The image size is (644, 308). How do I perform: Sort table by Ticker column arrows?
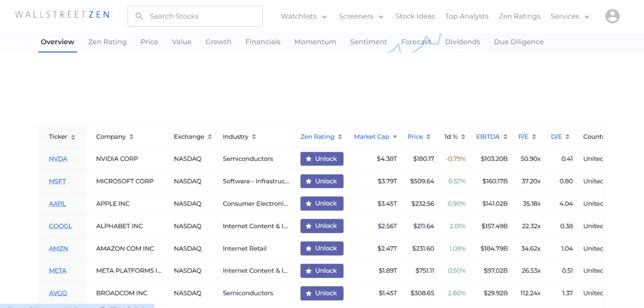[x=73, y=137]
